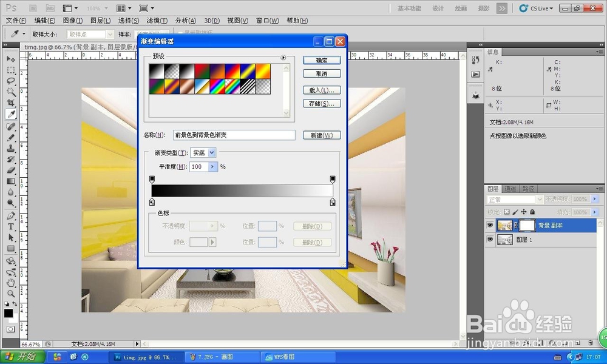The height and width of the screenshot is (364, 607).
Task: Select the Horizontal Type tool
Action: (11, 226)
